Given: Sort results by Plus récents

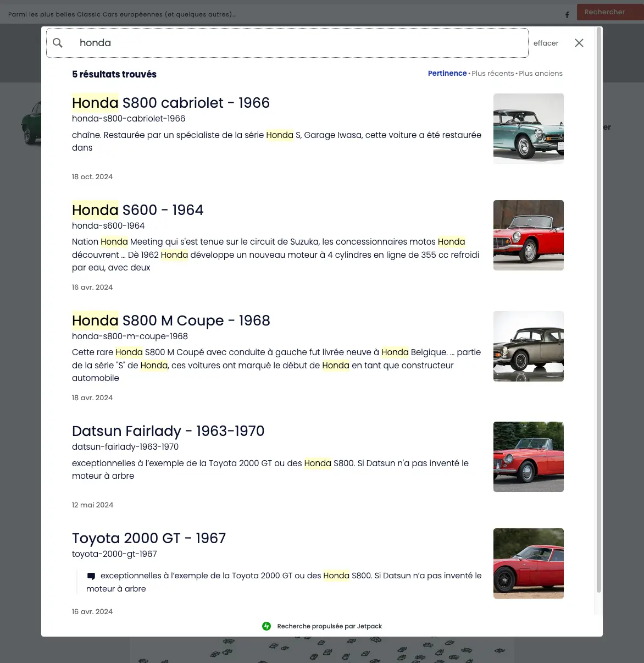Looking at the screenshot, I should coord(493,73).
